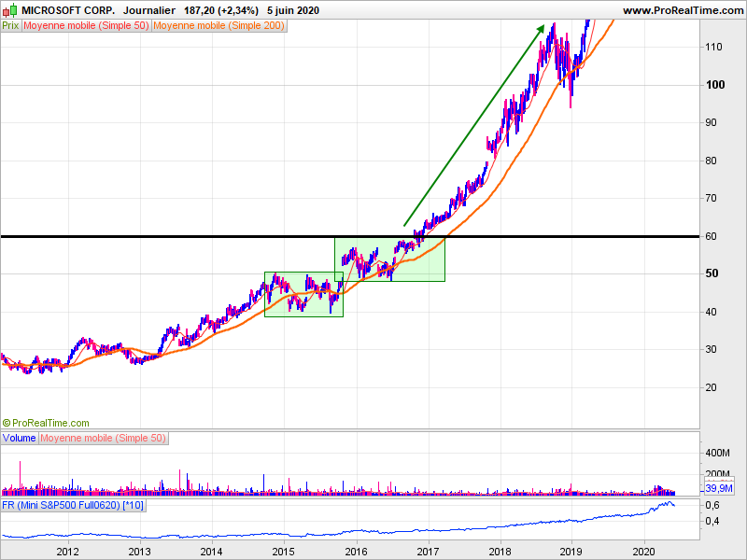Click the www.ProRealTime.com link at top right
747x560 pixels.
(x=683, y=10)
